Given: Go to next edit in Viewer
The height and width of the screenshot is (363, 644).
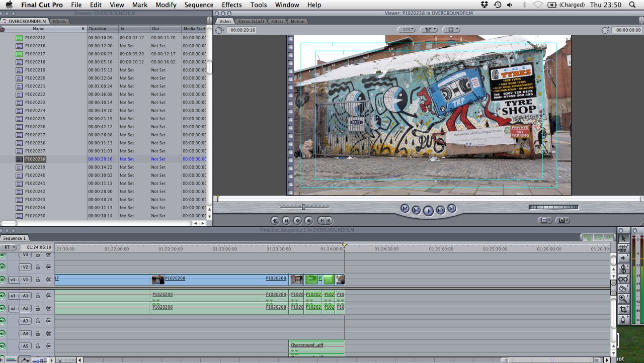Looking at the screenshot, I should [x=452, y=208].
